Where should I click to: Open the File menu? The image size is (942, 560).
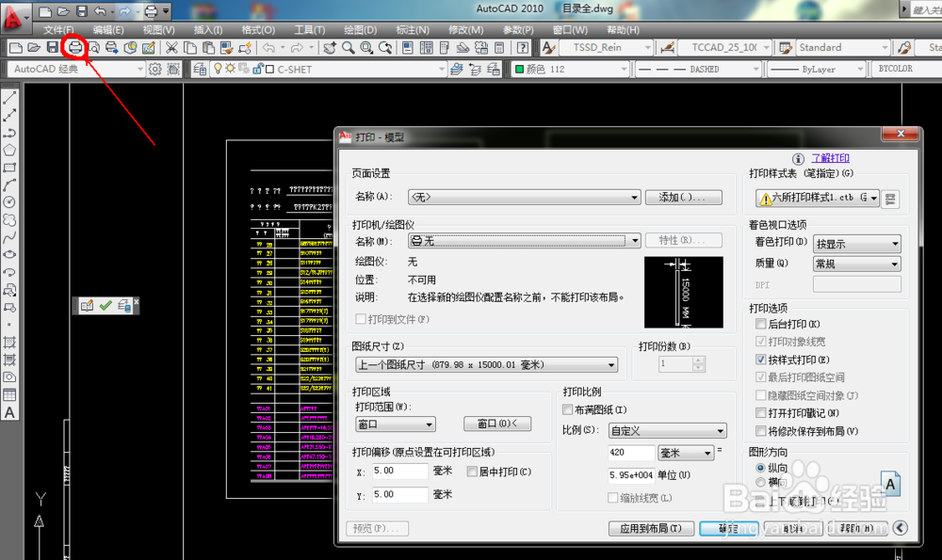point(58,30)
